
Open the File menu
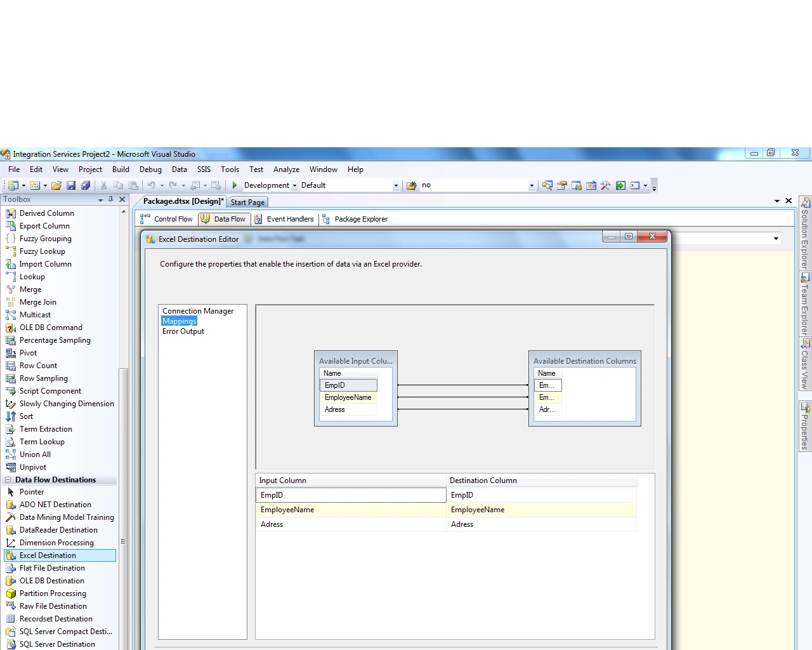(x=14, y=169)
